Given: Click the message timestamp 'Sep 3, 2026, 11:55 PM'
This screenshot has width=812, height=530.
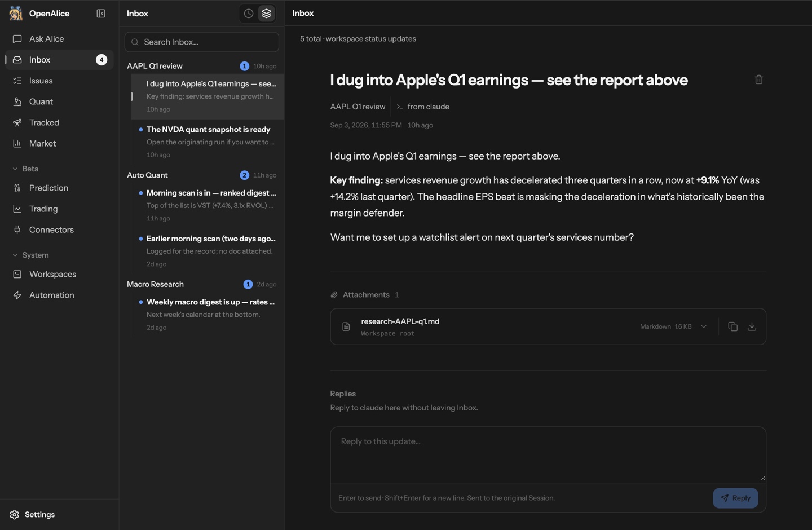Looking at the screenshot, I should 366,125.
